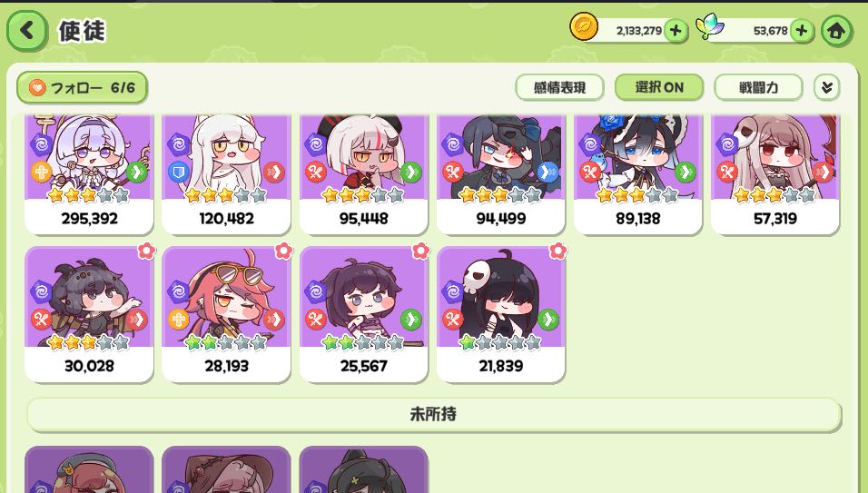Toggle the 選択 ON selection mode
868x493 pixels.
[x=659, y=87]
